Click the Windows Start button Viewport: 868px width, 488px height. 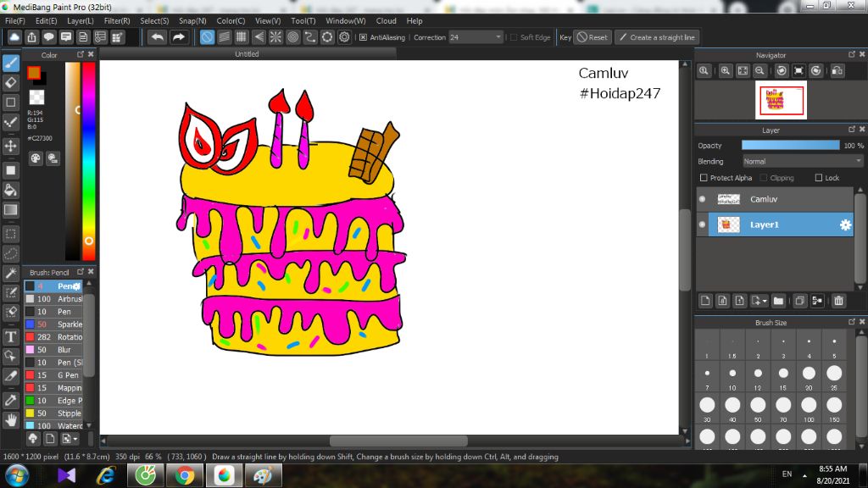(x=17, y=475)
